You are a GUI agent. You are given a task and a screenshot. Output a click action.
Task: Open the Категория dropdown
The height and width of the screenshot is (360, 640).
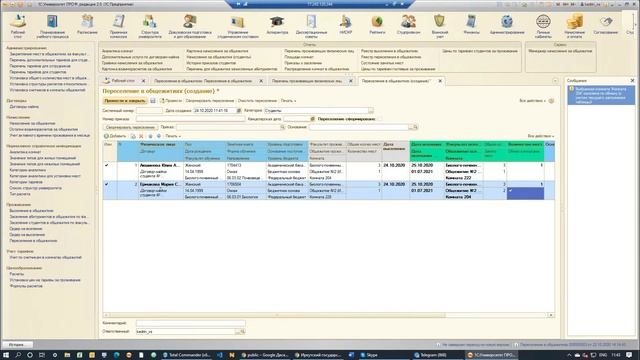click(x=371, y=111)
